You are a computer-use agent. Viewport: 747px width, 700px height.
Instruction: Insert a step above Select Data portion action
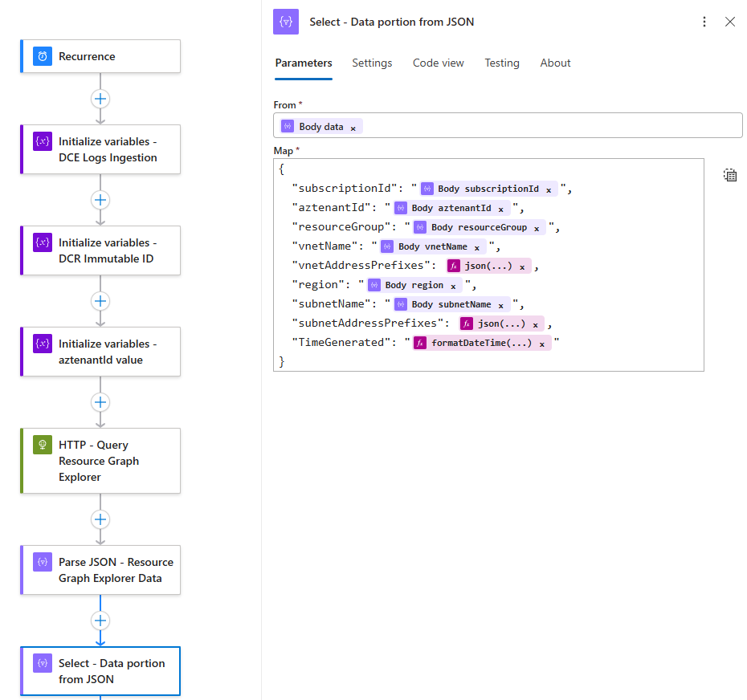pyautogui.click(x=100, y=621)
